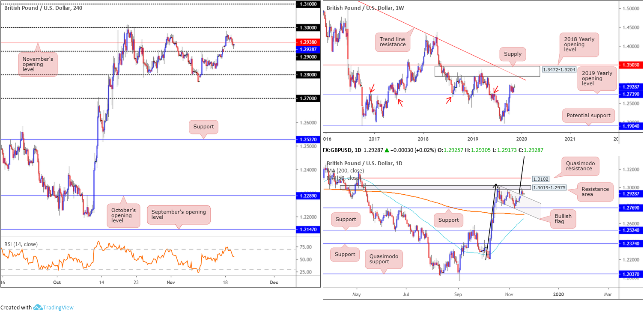644x312 pixels.
Task: Click the 'Dec' date on 240 chart time axis
Action: point(274,282)
